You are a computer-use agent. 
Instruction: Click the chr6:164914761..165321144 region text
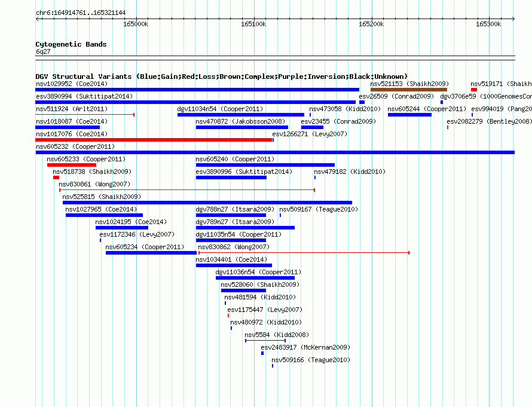[x=81, y=13]
